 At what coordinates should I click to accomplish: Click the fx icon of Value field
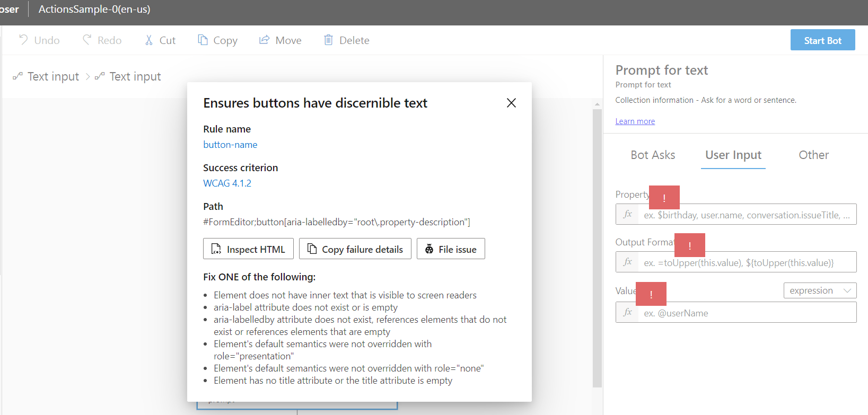(x=627, y=313)
